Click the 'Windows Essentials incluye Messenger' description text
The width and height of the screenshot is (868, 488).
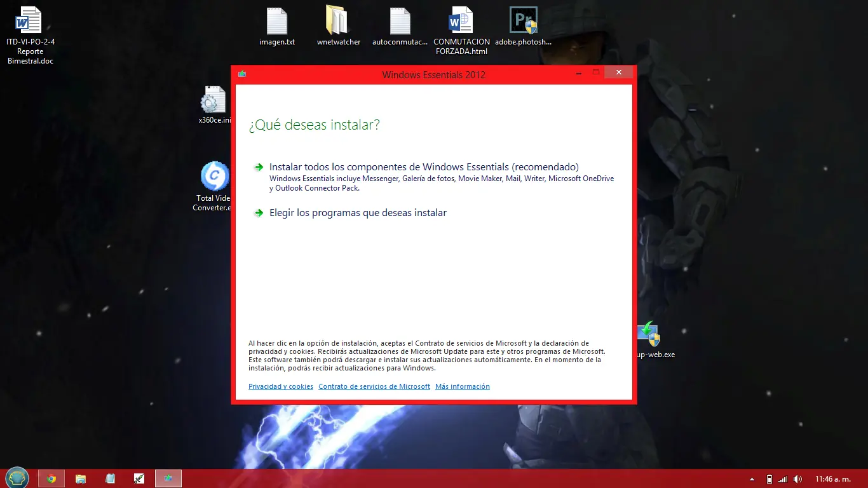click(442, 183)
